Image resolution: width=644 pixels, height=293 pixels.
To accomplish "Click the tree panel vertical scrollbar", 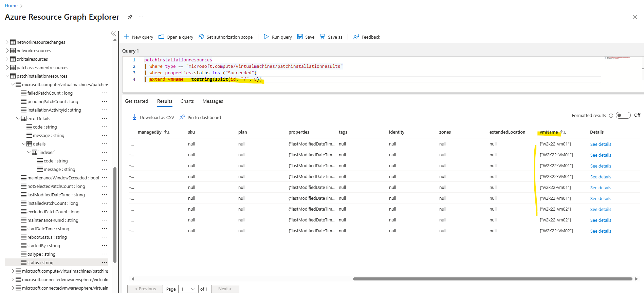I will point(115,215).
